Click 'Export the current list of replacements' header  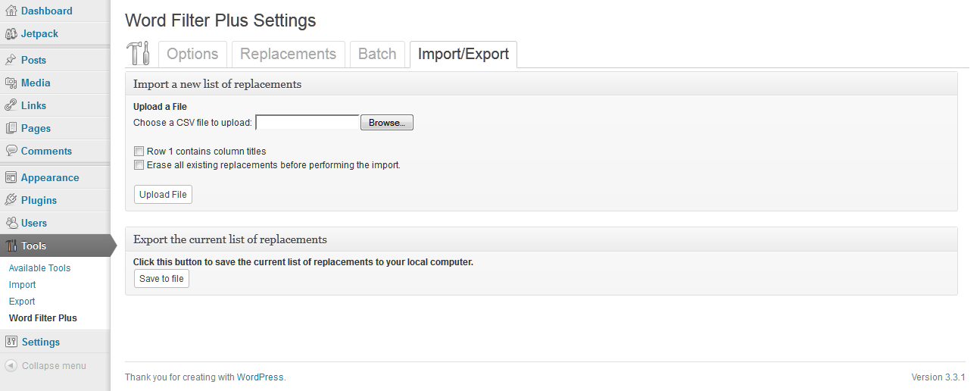click(x=230, y=239)
